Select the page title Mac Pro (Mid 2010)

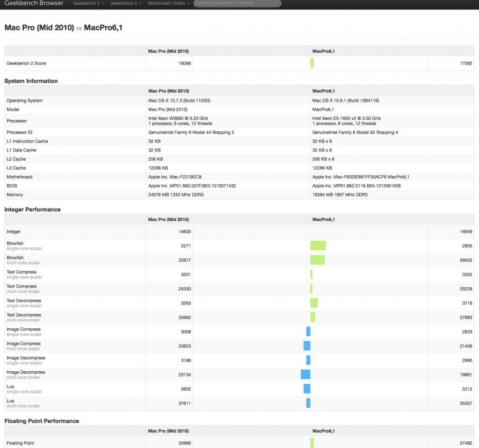[x=39, y=28]
